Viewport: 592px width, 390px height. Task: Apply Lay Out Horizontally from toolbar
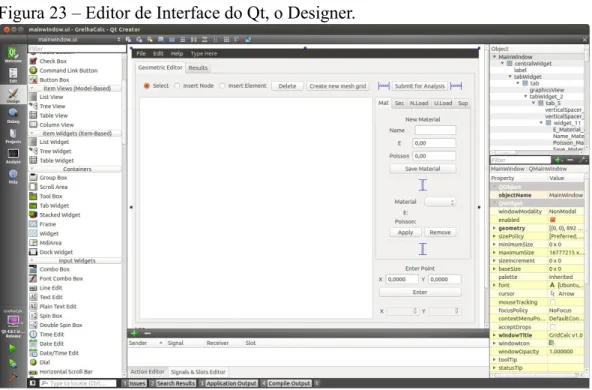[x=172, y=39]
